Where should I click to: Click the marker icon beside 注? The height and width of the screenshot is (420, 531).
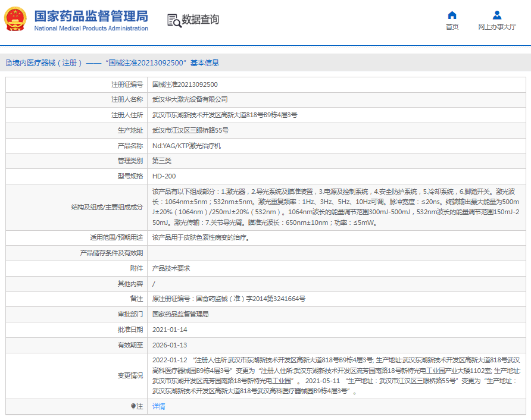[133, 406]
